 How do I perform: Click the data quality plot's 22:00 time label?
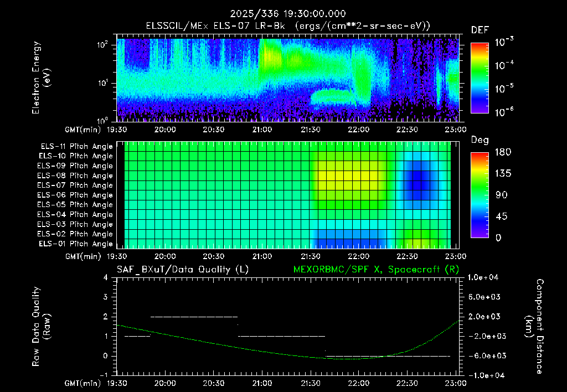click(359, 383)
